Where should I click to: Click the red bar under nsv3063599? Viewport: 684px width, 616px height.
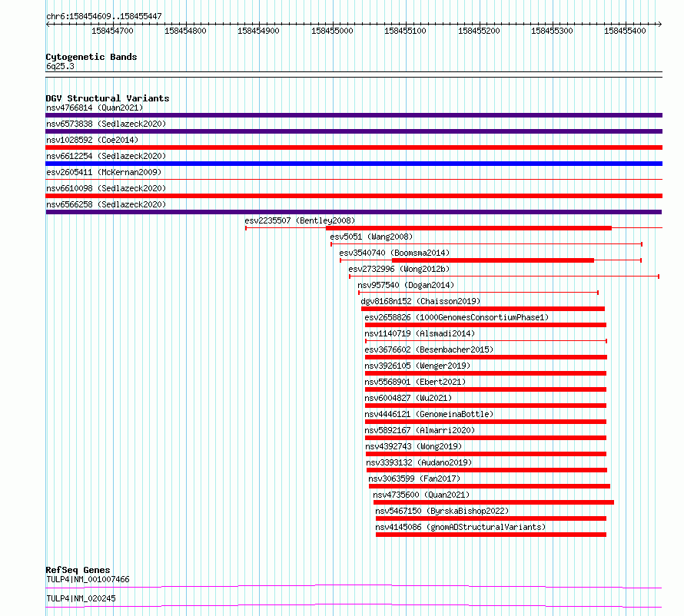(490, 486)
